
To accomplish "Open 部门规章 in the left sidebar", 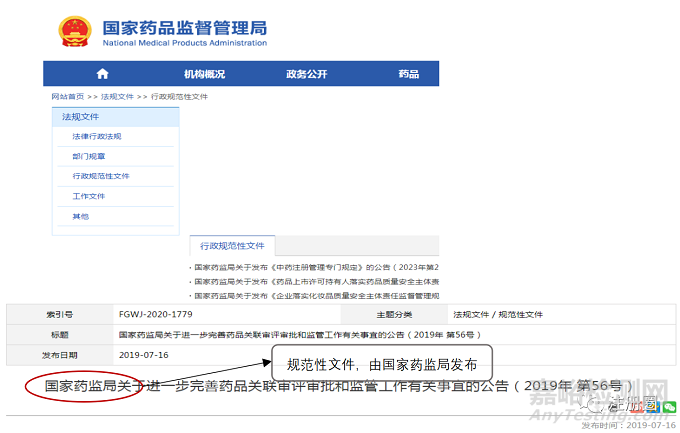I will point(88,156).
